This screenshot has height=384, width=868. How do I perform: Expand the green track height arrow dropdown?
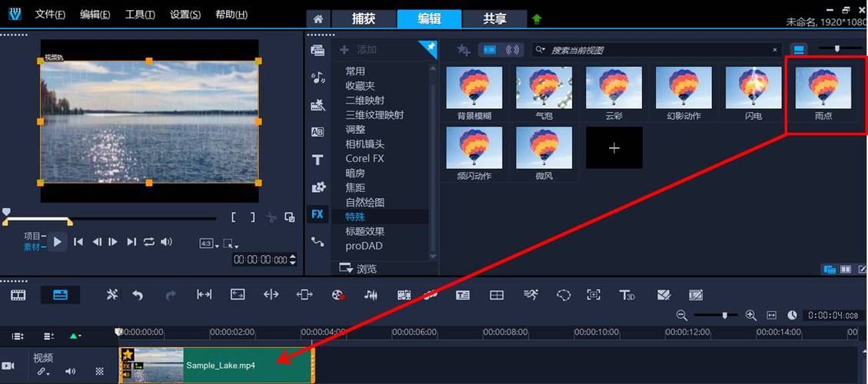click(76, 336)
